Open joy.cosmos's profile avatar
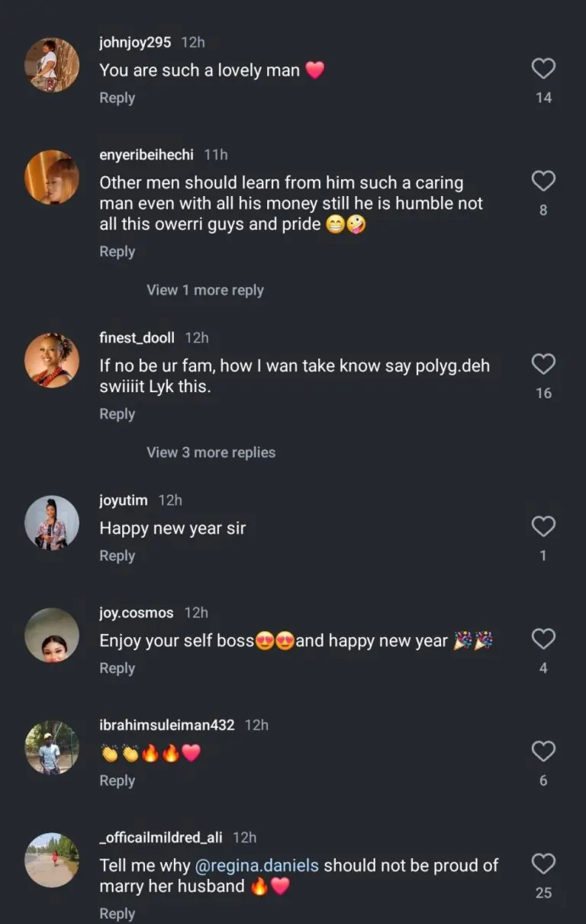This screenshot has width=586, height=924. point(52,635)
